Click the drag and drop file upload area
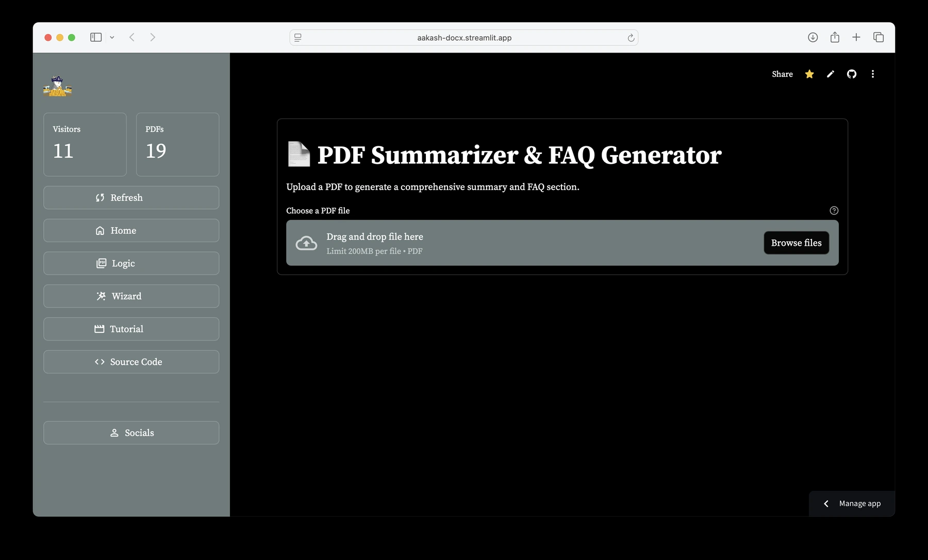The image size is (928, 560). coord(562,243)
